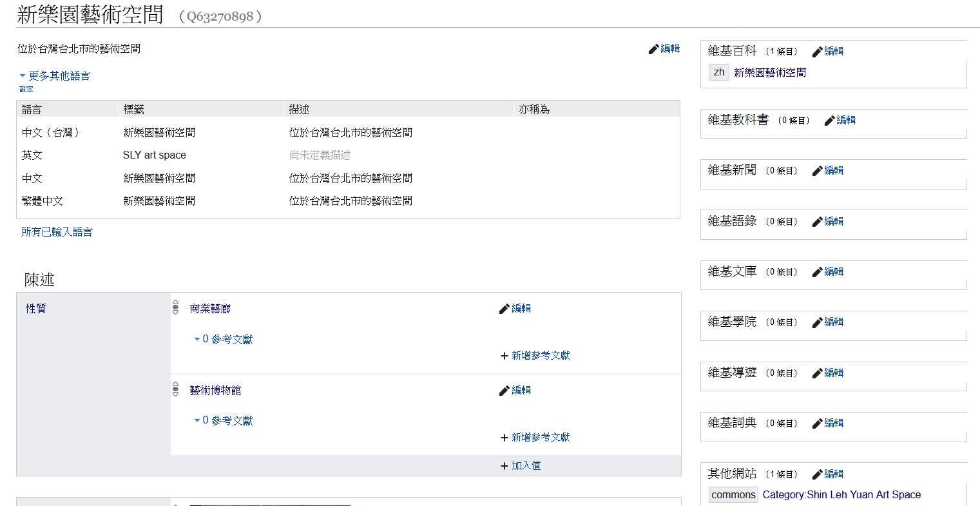
Task: Open Category:Shin Leh Yuan Art Space on Commons
Action: point(841,495)
